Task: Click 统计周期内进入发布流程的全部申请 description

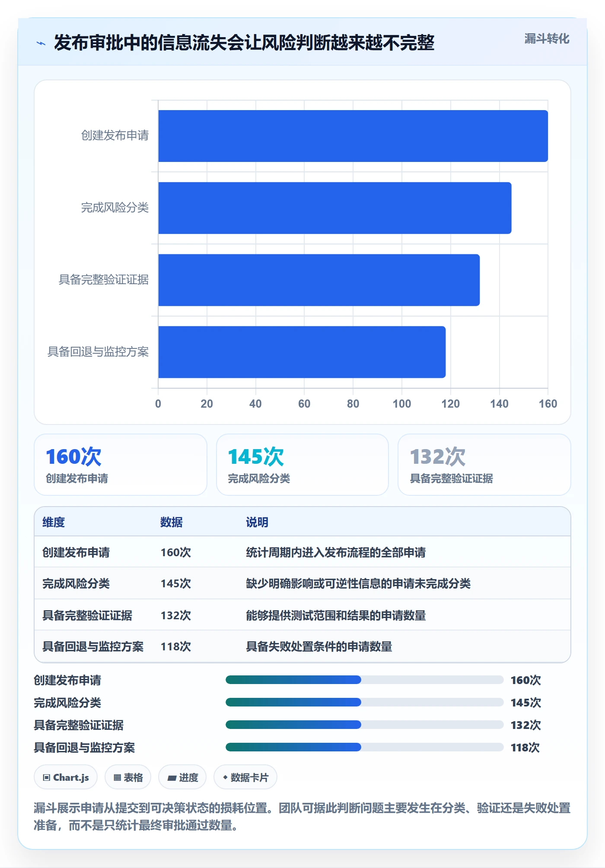Action: pos(336,552)
